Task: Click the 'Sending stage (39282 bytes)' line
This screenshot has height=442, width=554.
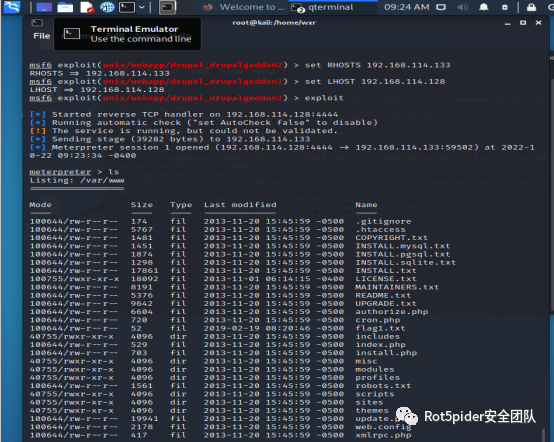Action: [170, 139]
